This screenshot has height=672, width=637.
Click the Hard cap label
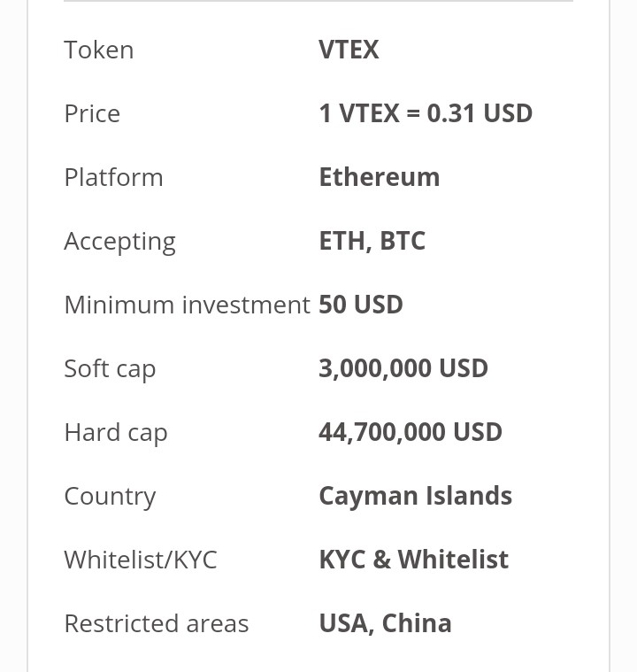click(115, 432)
